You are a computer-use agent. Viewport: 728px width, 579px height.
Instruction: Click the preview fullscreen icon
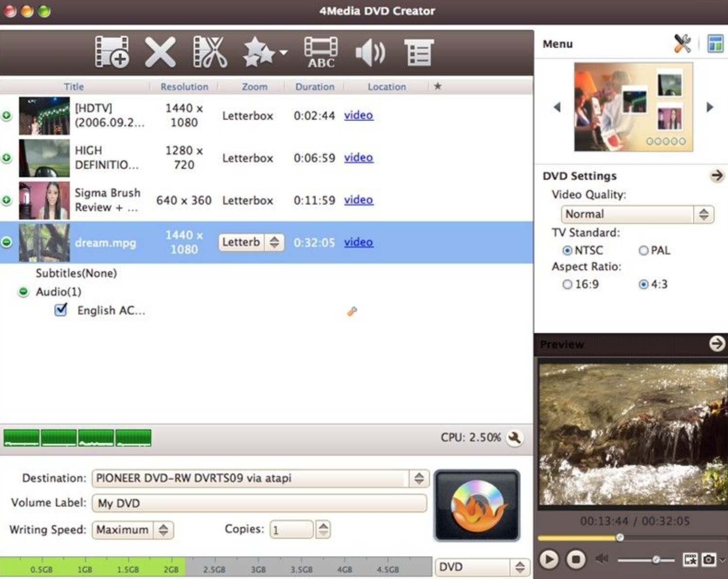pyautogui.click(x=690, y=560)
